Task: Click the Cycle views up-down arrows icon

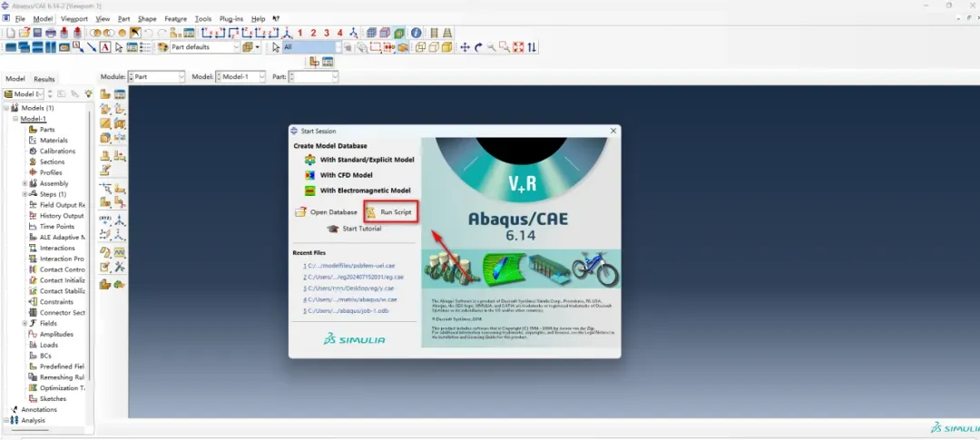Action: point(532,47)
